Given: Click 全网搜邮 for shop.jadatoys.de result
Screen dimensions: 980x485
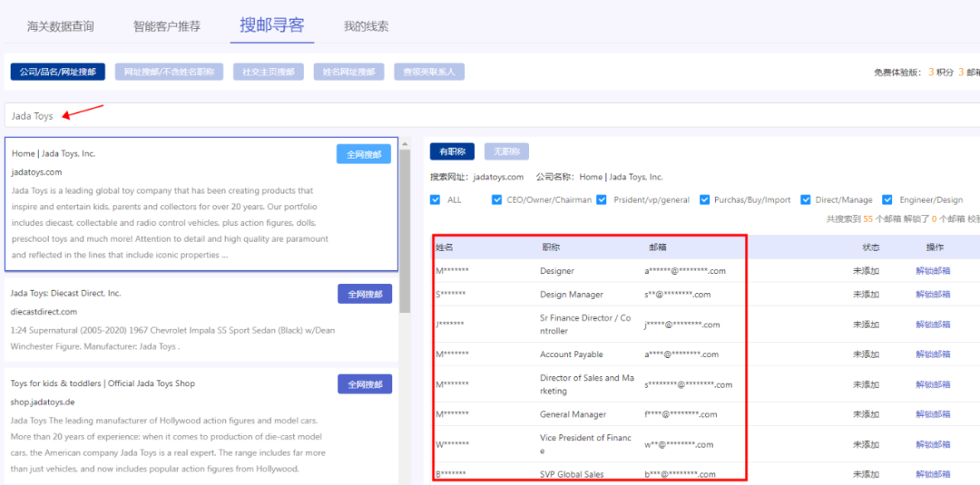Looking at the screenshot, I should coord(365,383).
